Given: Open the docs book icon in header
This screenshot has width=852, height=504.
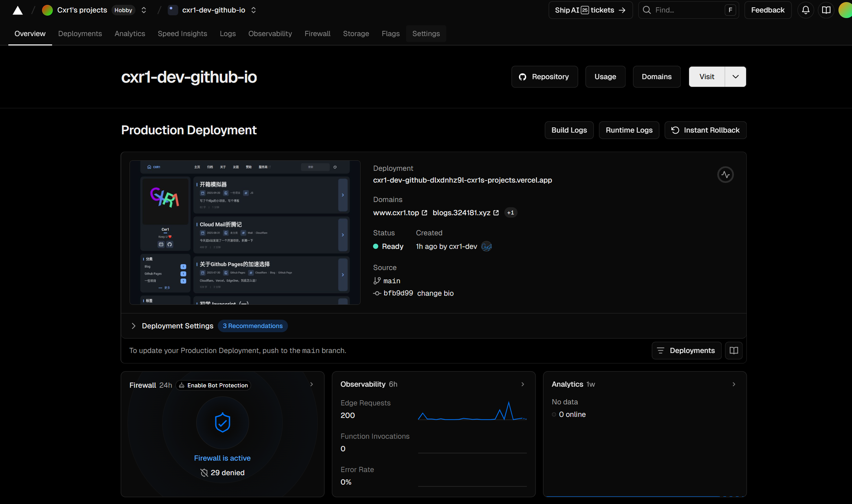Looking at the screenshot, I should click(x=826, y=10).
